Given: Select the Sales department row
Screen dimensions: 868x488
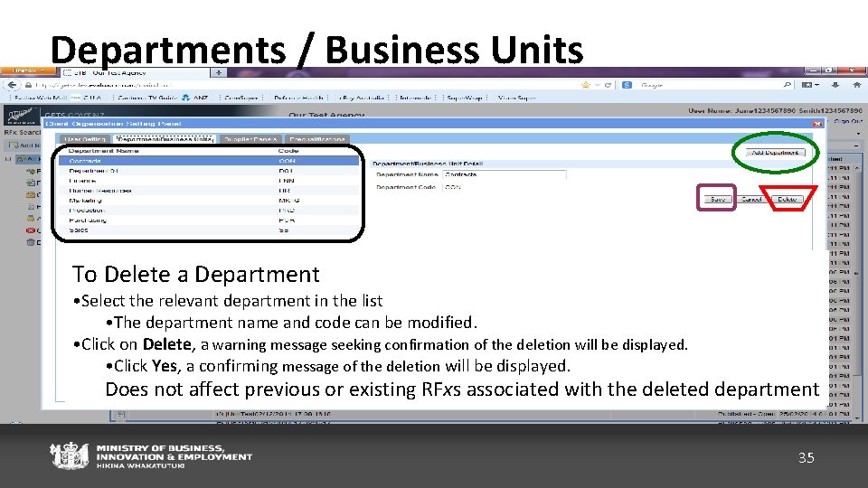Looking at the screenshot, I should [x=209, y=230].
